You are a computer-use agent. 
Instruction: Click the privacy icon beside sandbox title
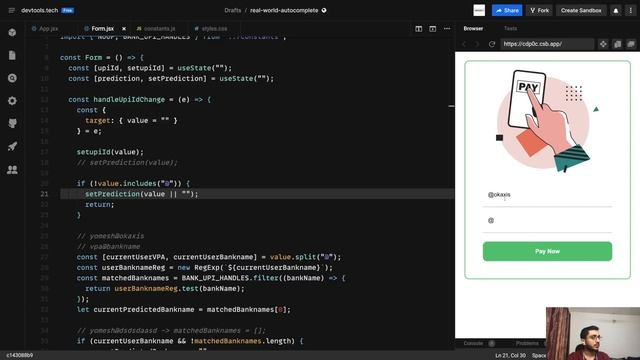tap(324, 10)
